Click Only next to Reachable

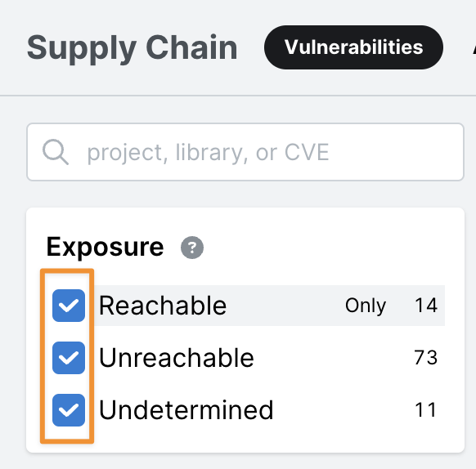click(366, 306)
